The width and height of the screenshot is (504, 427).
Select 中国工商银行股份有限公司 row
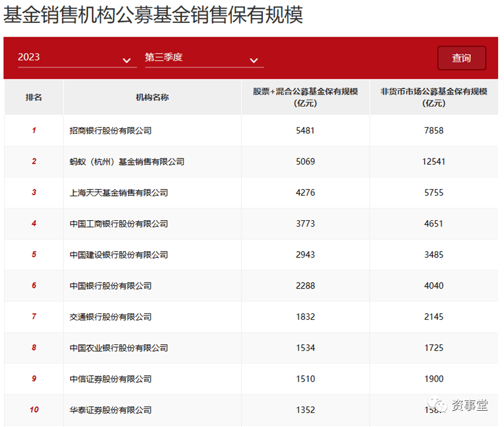[x=119, y=224]
